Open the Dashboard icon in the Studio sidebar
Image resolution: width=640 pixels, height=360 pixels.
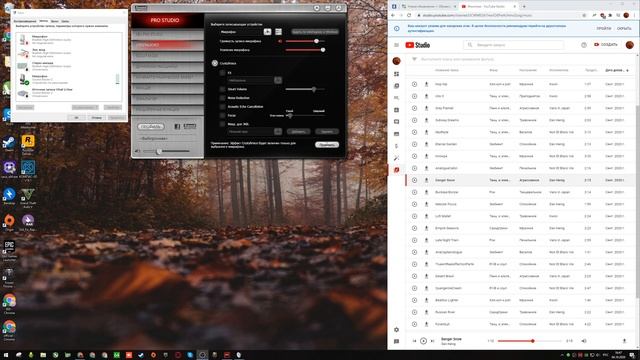396,74
